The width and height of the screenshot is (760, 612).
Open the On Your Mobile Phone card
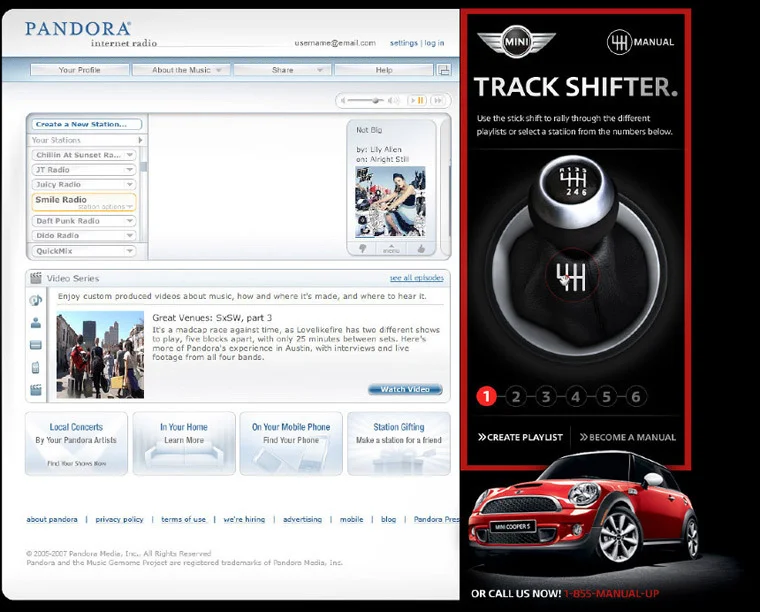click(x=291, y=443)
